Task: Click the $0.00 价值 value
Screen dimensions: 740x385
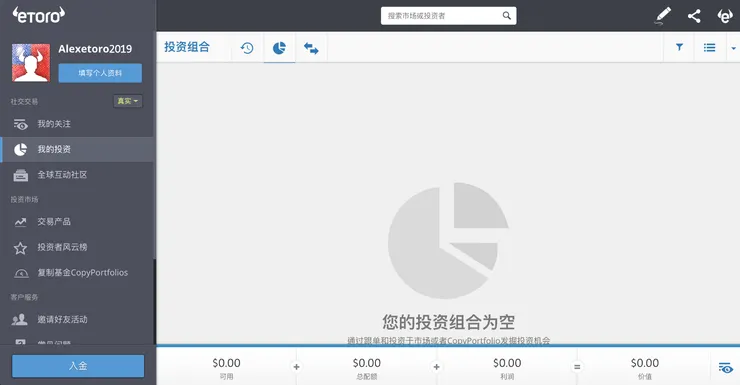Action: (645, 363)
